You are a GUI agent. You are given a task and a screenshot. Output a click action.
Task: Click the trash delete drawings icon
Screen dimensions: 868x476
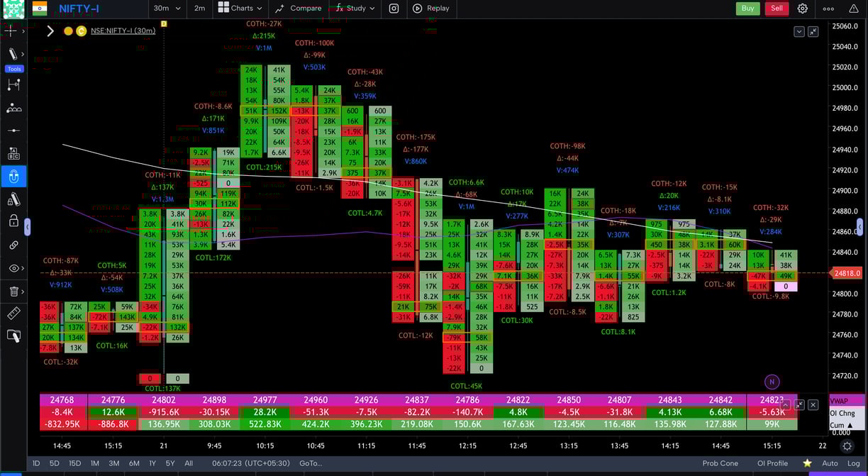[13, 291]
